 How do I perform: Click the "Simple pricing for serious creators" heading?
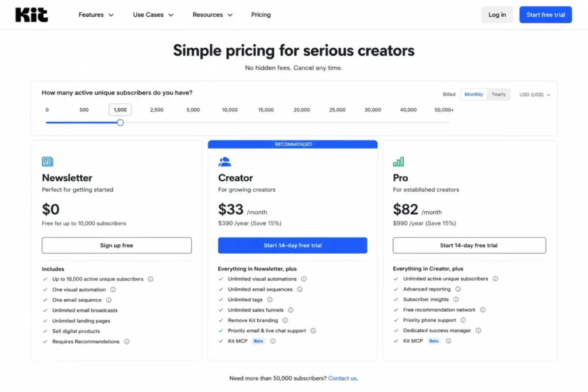point(293,51)
